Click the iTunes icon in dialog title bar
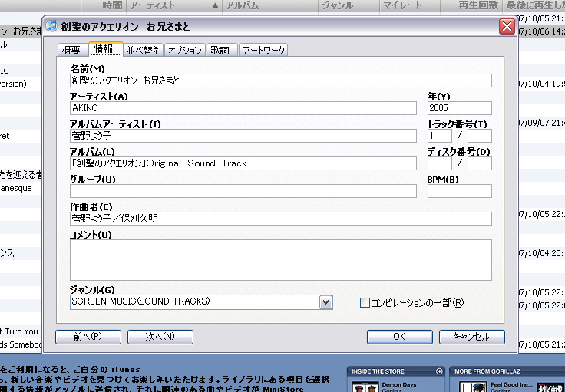This screenshot has width=565, height=392. [52, 26]
